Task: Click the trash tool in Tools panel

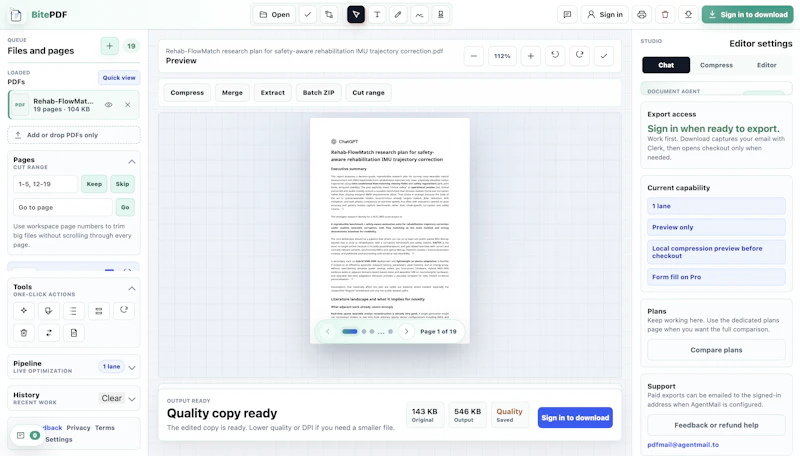Action: coord(23,333)
